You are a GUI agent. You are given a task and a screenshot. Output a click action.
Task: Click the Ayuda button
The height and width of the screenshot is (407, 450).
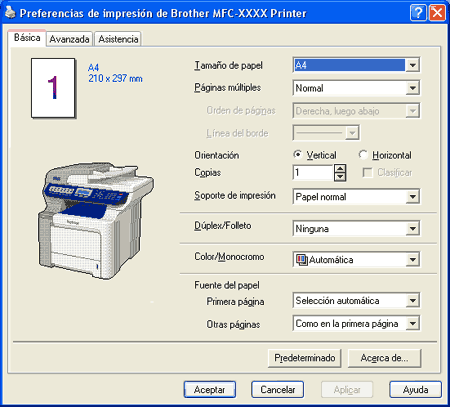415,389
